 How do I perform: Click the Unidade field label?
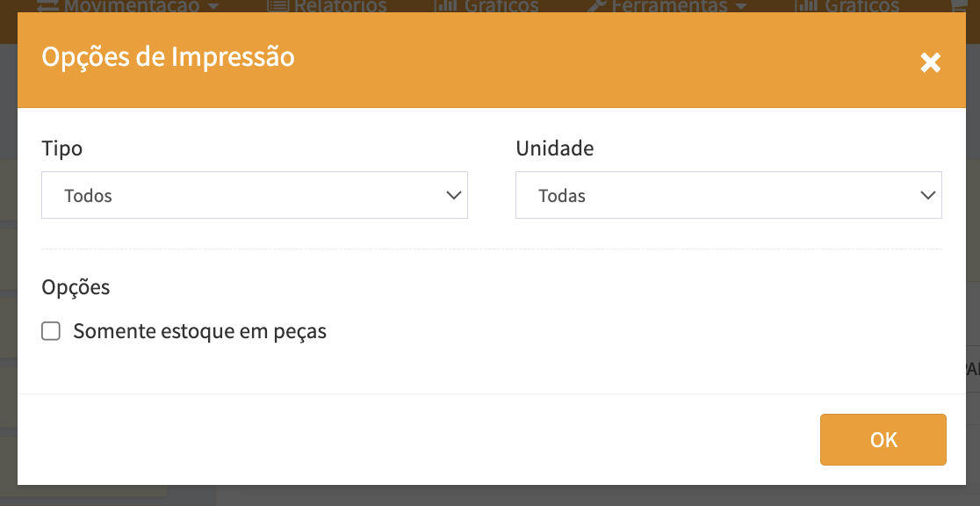tap(554, 148)
